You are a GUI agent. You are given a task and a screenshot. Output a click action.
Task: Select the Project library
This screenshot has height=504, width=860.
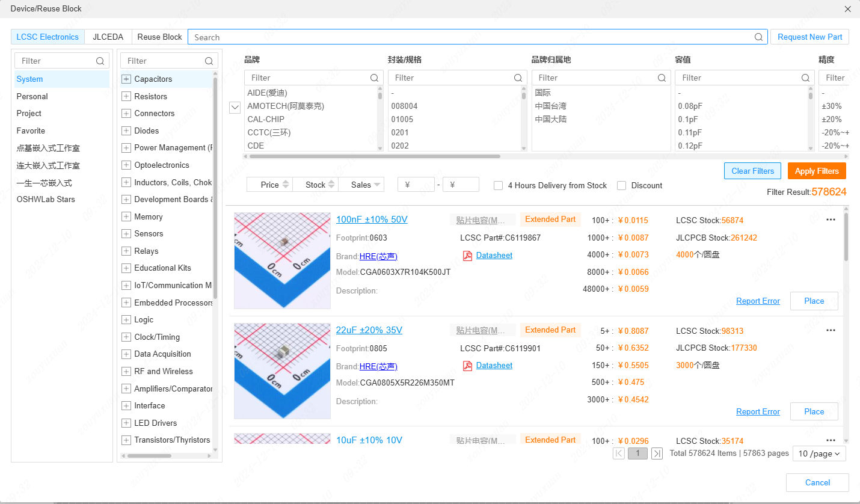coord(29,113)
